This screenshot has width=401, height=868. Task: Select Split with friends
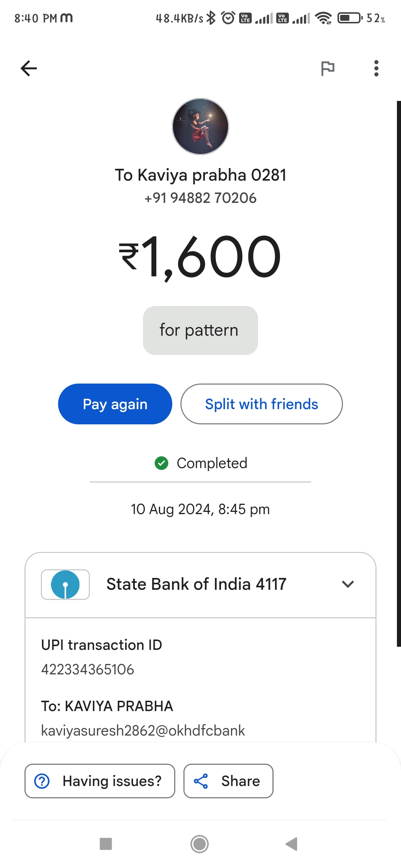tap(261, 404)
